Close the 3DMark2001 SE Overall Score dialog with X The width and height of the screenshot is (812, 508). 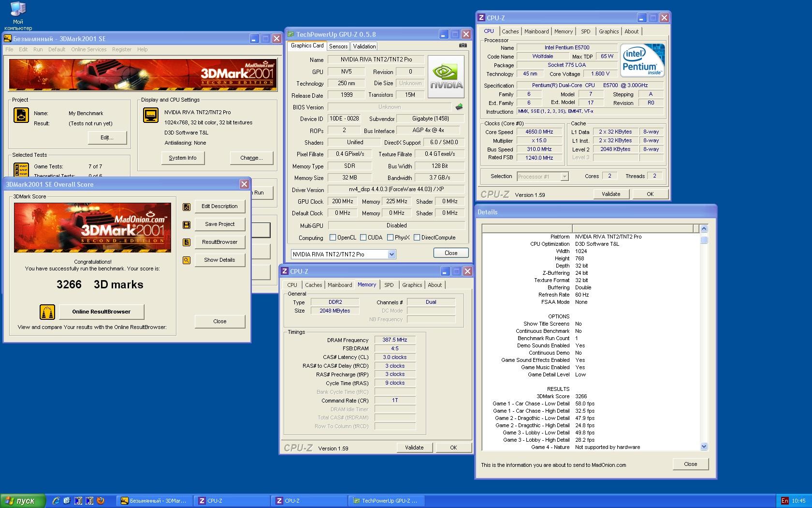[244, 184]
